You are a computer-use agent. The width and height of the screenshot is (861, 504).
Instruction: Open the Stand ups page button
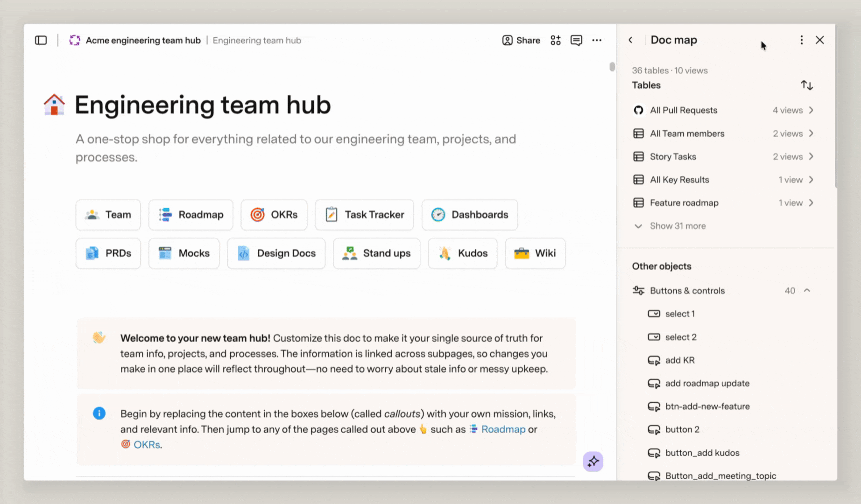tap(376, 253)
